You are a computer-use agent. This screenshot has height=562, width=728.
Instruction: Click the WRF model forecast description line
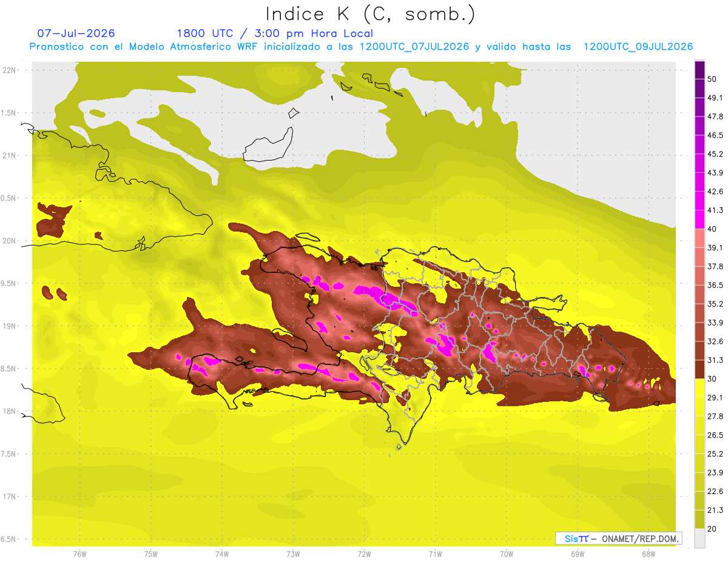point(361,47)
